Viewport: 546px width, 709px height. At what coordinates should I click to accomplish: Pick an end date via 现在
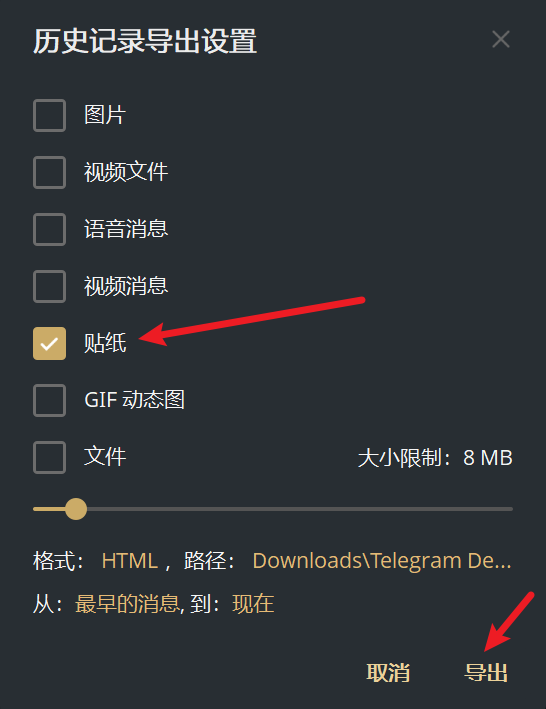pos(253,604)
